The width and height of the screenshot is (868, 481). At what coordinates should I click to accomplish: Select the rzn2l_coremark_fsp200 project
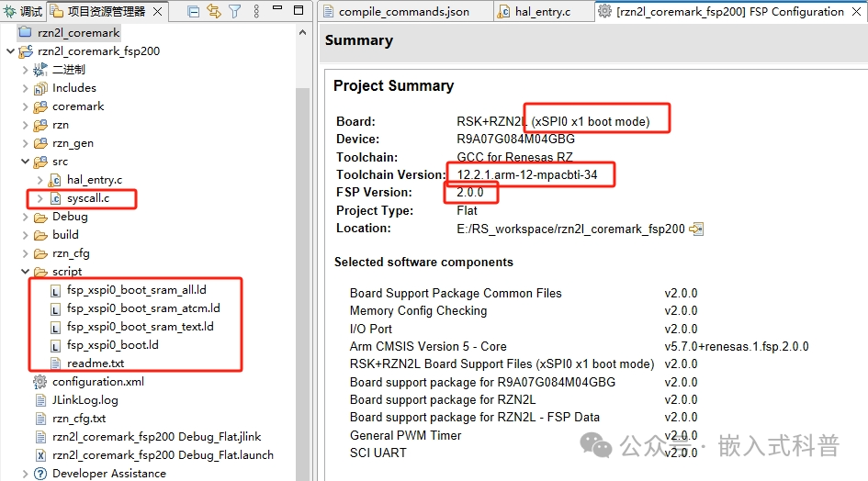point(98,50)
